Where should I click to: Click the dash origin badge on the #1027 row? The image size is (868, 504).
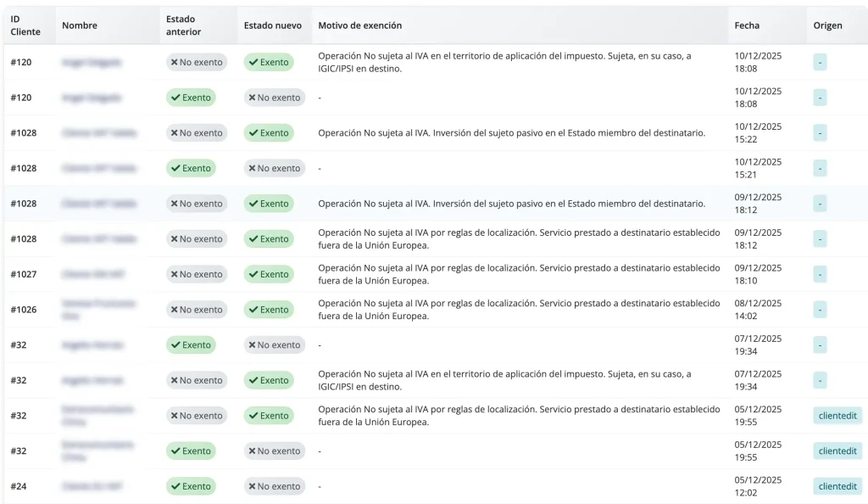point(820,274)
